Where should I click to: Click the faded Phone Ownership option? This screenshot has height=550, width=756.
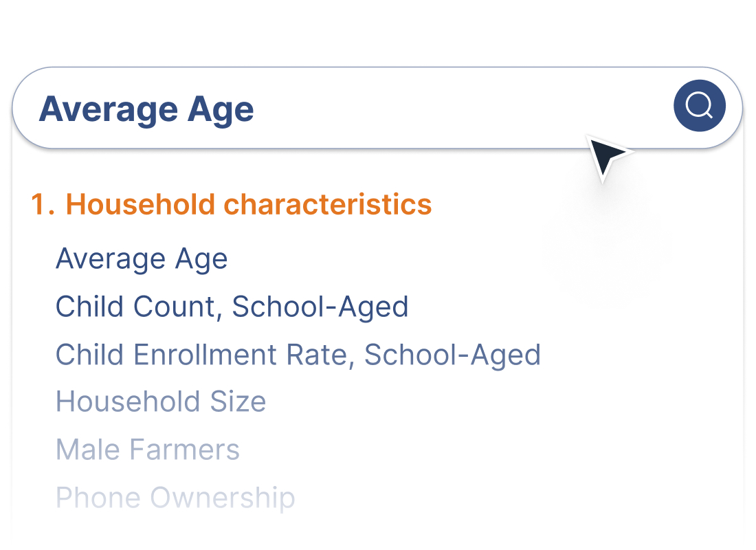coord(175,498)
